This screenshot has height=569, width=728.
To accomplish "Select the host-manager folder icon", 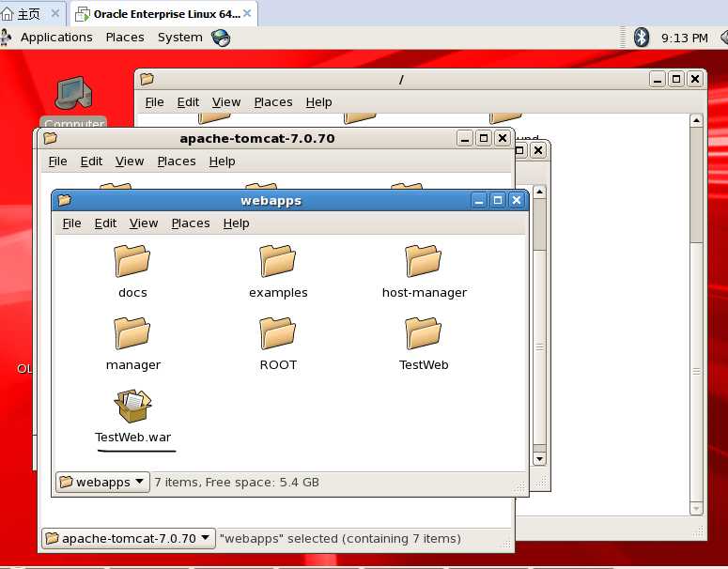I will click(x=423, y=261).
